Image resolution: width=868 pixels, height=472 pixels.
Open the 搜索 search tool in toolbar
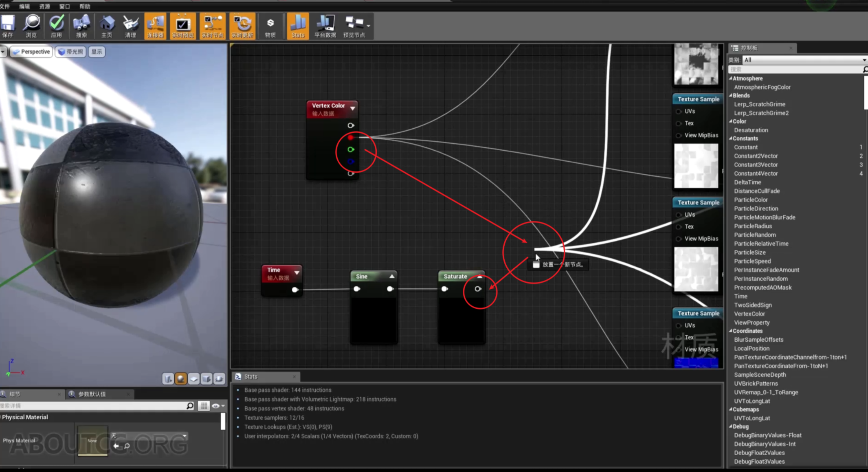(x=81, y=26)
